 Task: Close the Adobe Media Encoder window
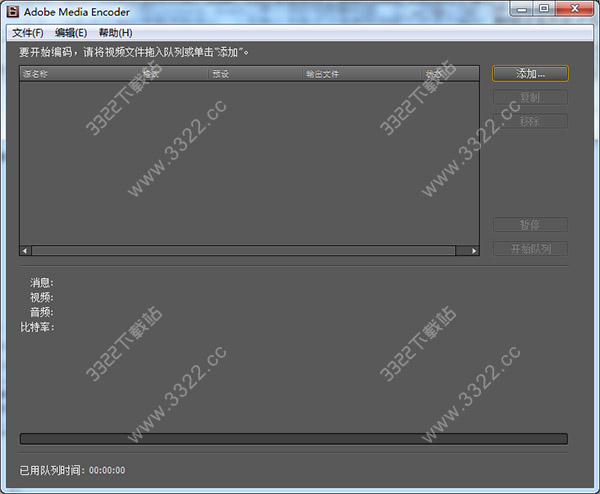click(x=574, y=8)
